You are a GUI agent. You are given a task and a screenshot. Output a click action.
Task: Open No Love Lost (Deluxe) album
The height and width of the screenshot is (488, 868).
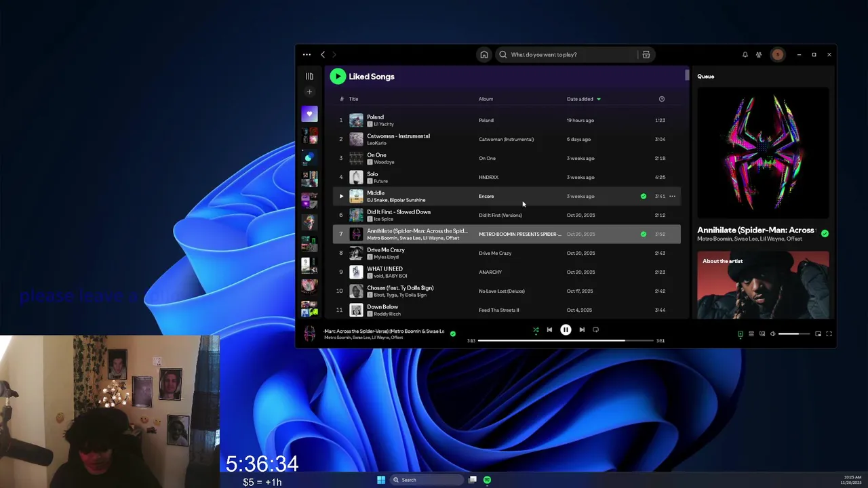click(x=502, y=291)
